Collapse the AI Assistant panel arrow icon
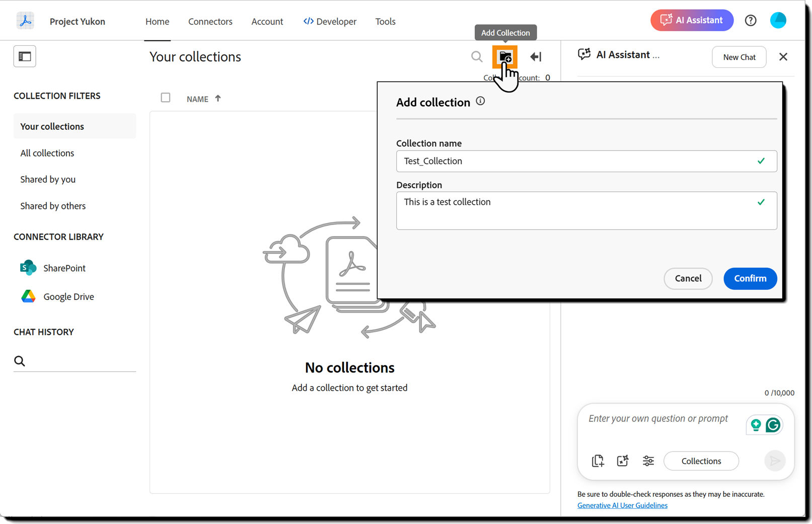 point(535,57)
